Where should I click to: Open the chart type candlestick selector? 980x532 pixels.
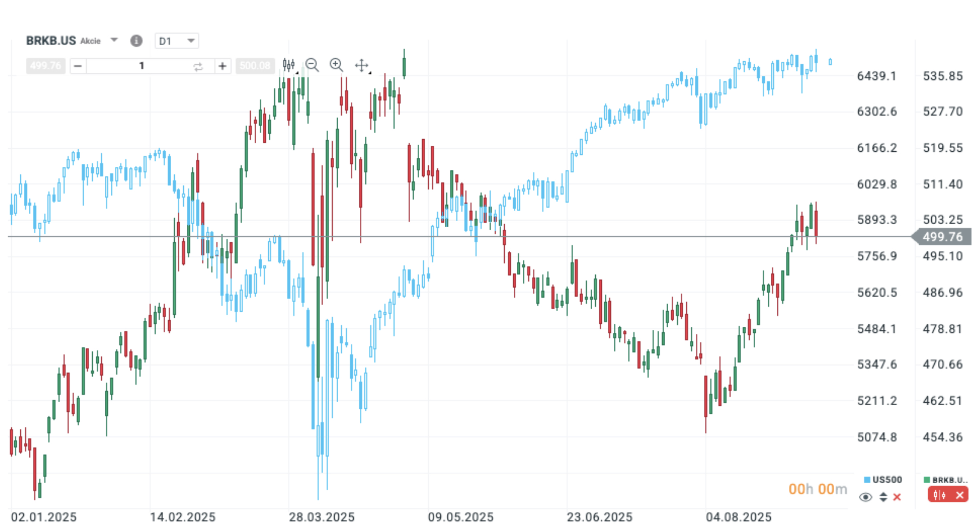[289, 65]
